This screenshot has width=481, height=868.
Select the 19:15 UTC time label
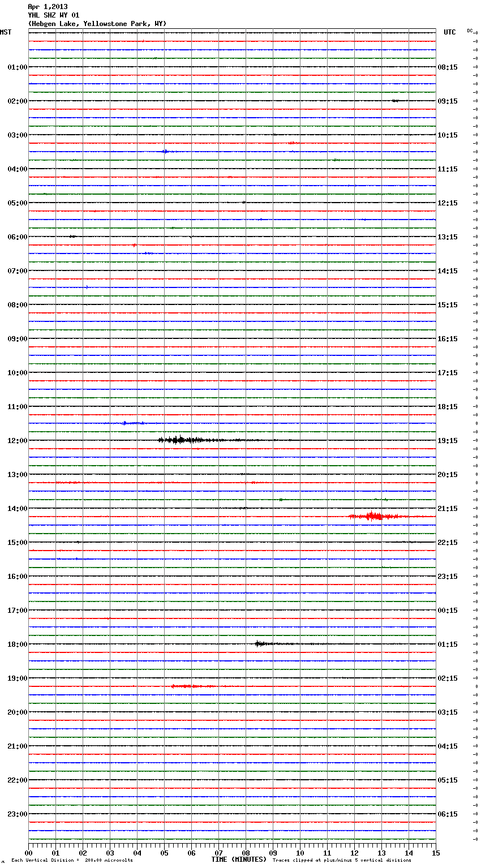tap(448, 440)
